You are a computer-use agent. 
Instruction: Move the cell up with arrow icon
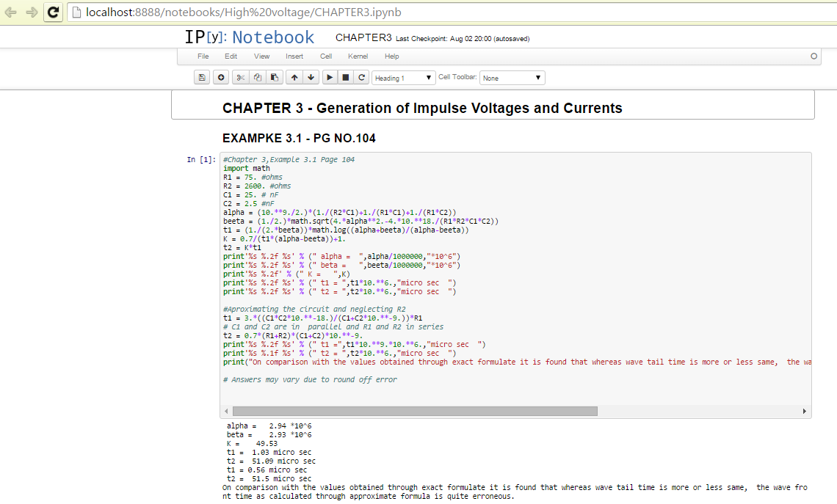tap(294, 78)
